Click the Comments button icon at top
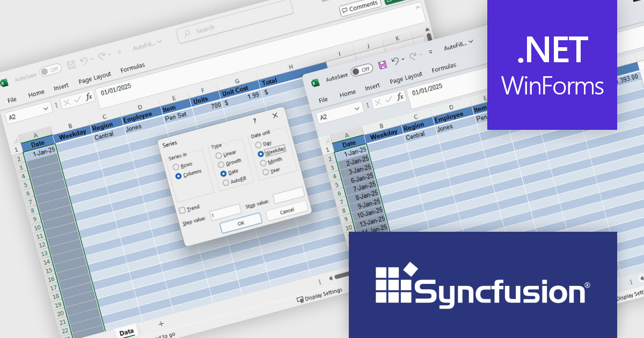The image size is (644, 338). point(346,10)
